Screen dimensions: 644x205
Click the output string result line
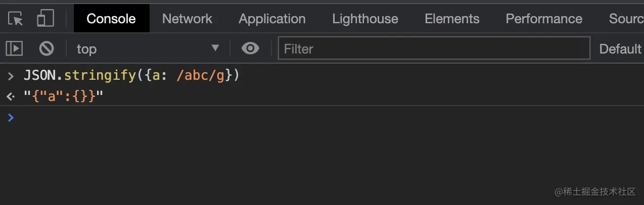(63, 96)
